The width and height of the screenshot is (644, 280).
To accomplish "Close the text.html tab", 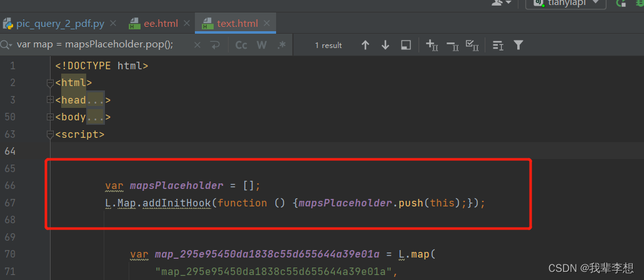I will [267, 24].
